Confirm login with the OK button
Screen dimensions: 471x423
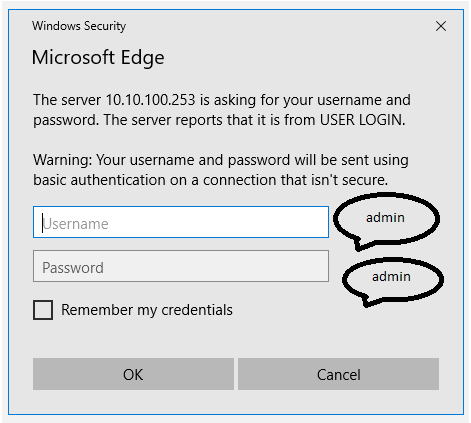[133, 374]
